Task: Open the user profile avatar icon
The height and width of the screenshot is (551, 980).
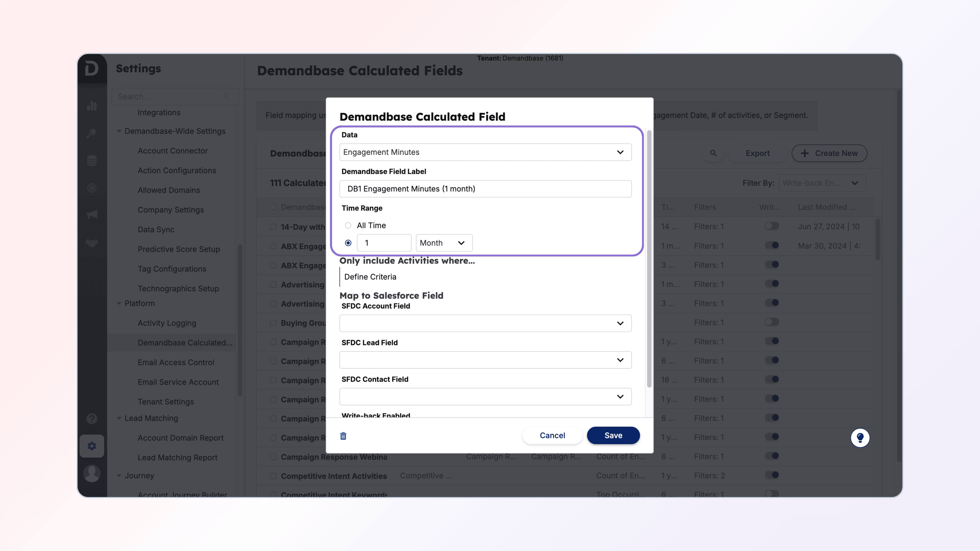Action: tap(92, 473)
